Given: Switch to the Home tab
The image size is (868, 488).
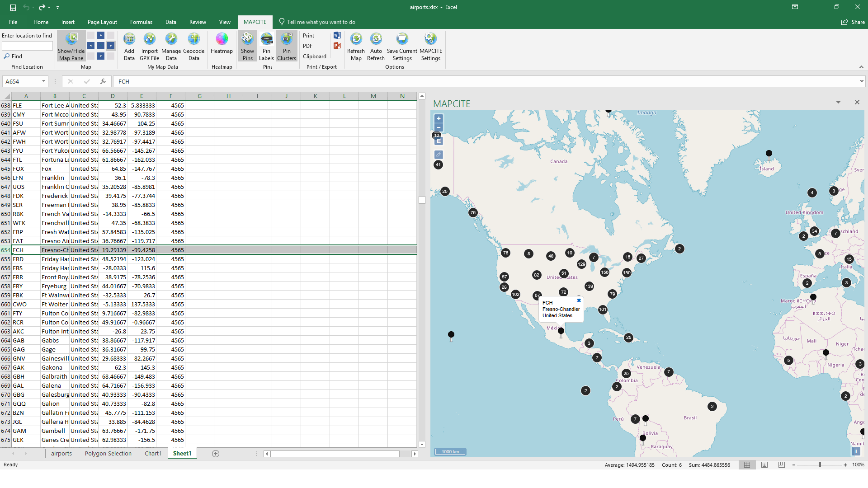Looking at the screenshot, I should 41,22.
